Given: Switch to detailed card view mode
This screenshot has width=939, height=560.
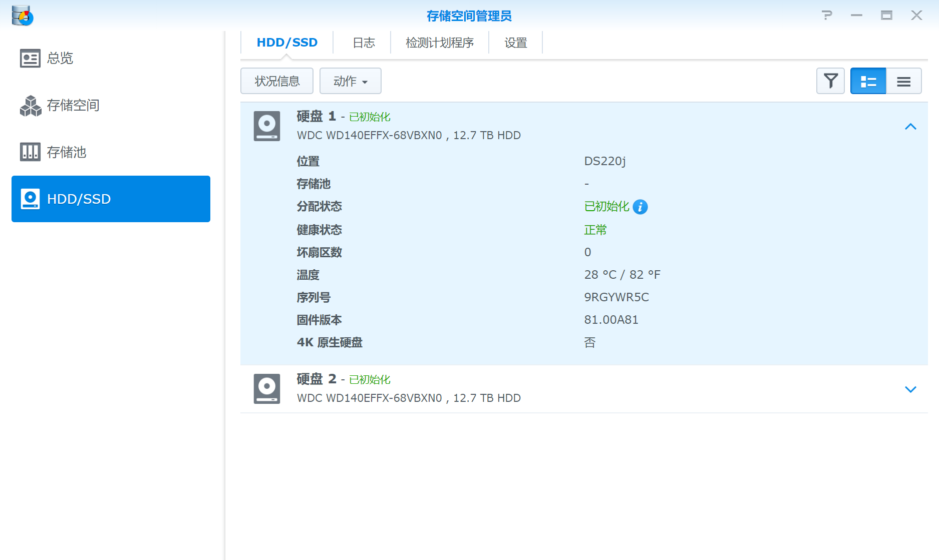Looking at the screenshot, I should point(868,81).
